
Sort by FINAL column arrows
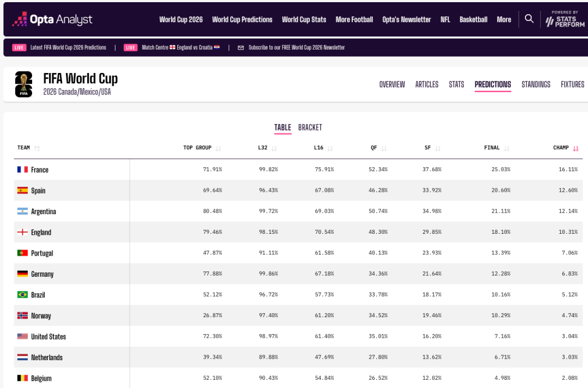507,148
